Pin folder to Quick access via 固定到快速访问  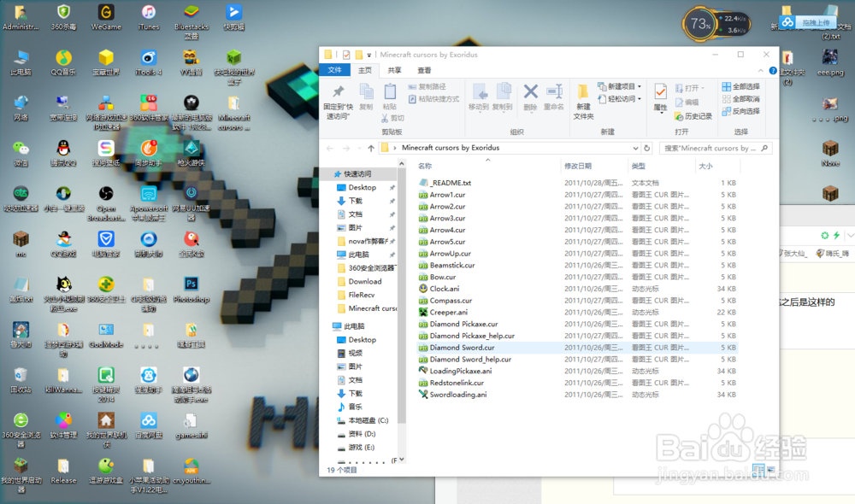click(x=338, y=102)
